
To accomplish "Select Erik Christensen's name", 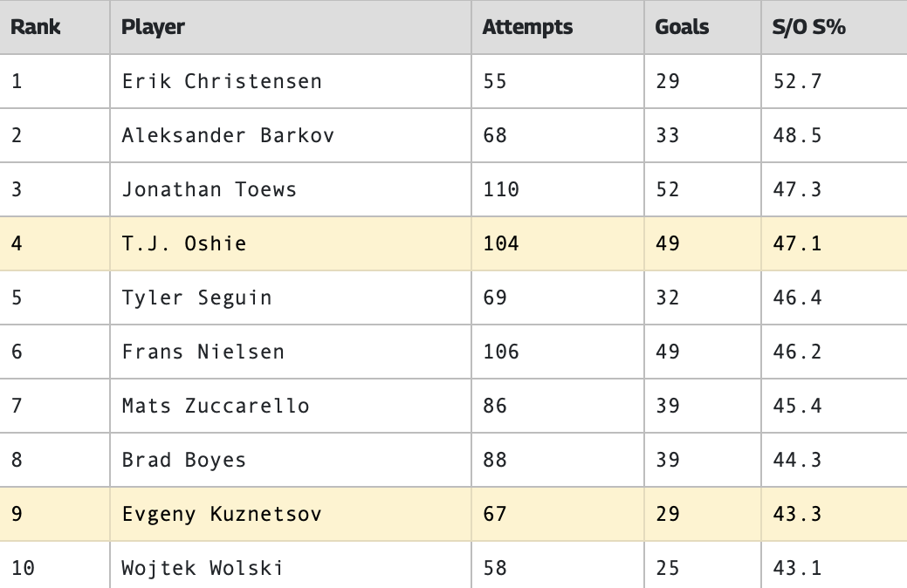I will (x=222, y=81).
